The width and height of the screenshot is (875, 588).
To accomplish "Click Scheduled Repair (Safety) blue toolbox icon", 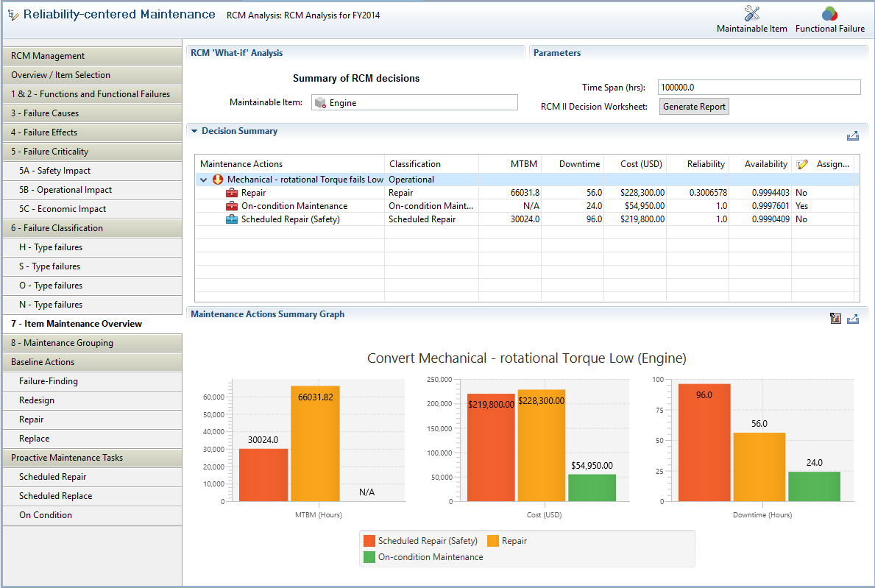I will [x=232, y=219].
